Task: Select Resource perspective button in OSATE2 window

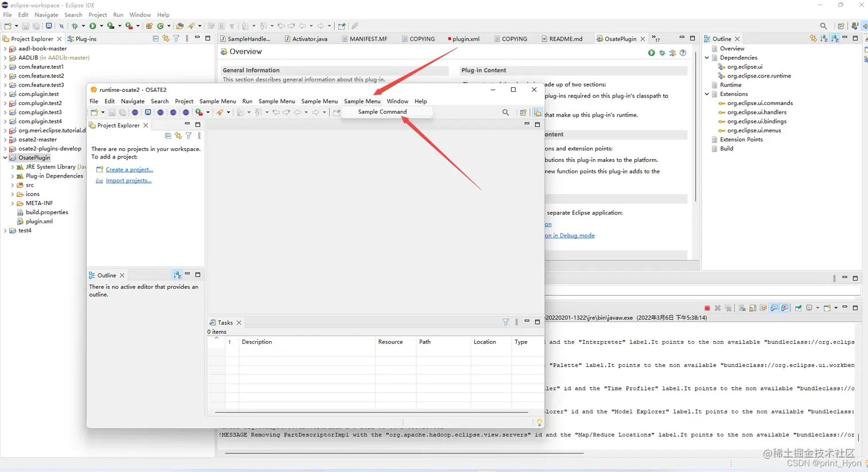Action: (x=537, y=113)
